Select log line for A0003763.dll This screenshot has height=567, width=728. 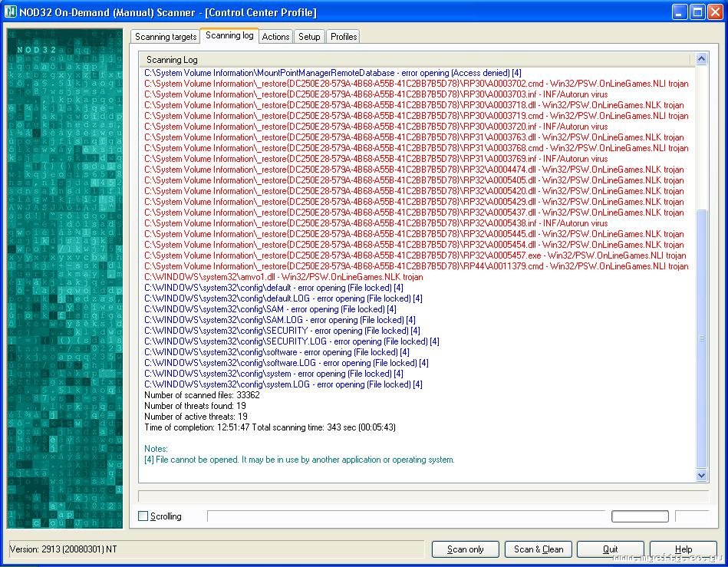tap(413, 137)
